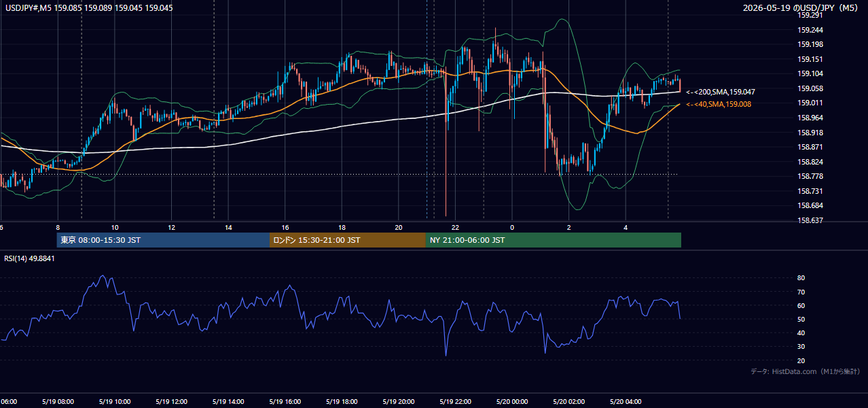
Task: Click price axis value 158.824
Action: [810, 162]
